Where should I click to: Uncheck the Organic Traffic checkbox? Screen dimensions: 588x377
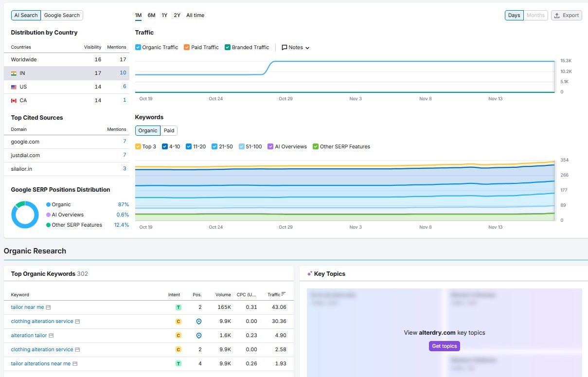click(x=138, y=48)
